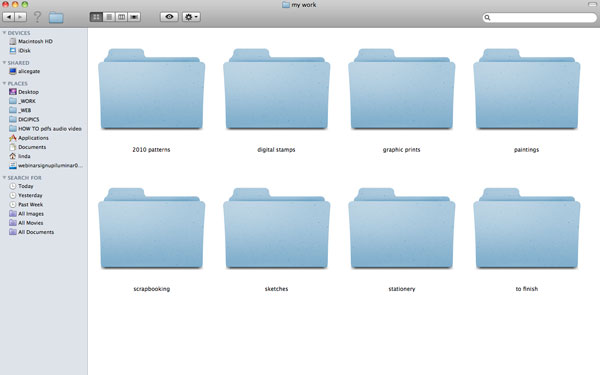The image size is (600, 375).
Task: Switch to column view
Action: tap(121, 17)
